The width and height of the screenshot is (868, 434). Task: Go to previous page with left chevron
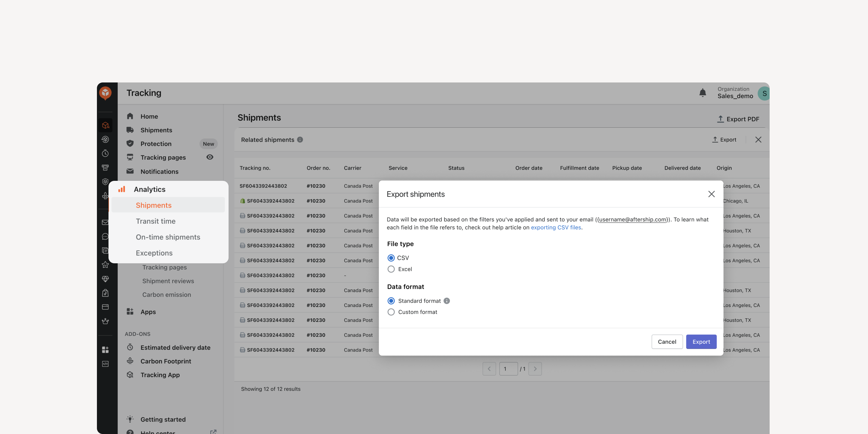click(x=489, y=369)
